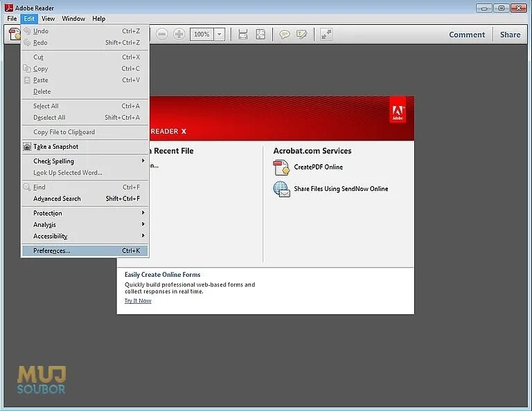This screenshot has width=532, height=411.
Task: Open the zoom percentage dropdown arrow
Action: pyautogui.click(x=219, y=34)
